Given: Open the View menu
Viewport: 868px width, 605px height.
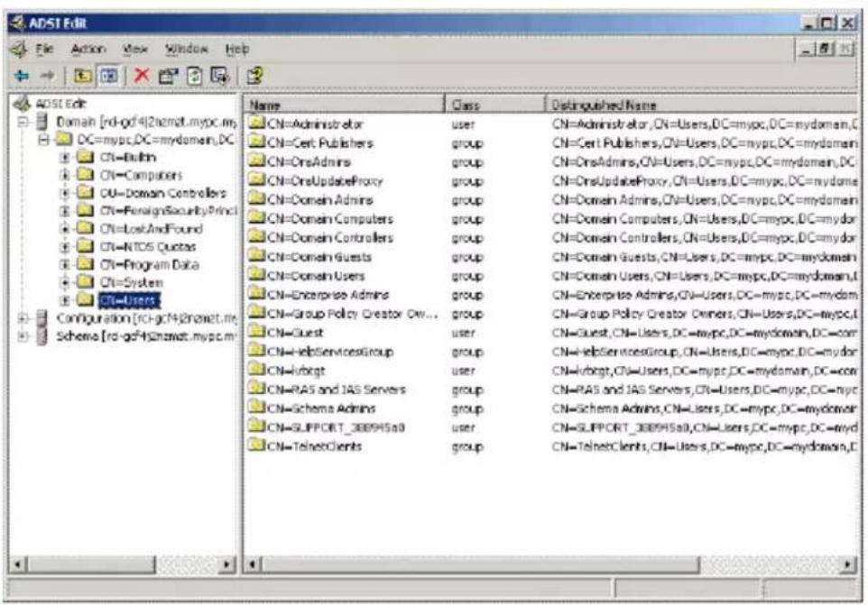Looking at the screenshot, I should click(135, 50).
